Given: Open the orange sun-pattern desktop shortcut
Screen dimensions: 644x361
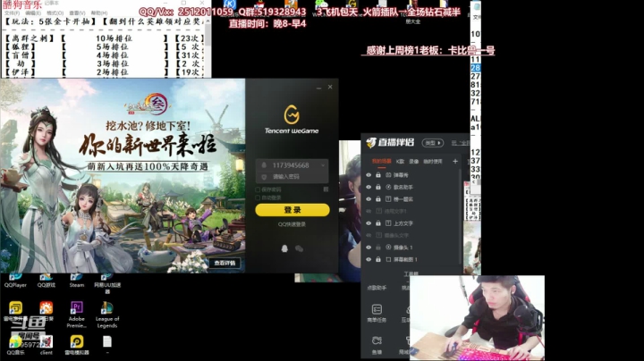Looking at the screenshot, I should 46,311.
